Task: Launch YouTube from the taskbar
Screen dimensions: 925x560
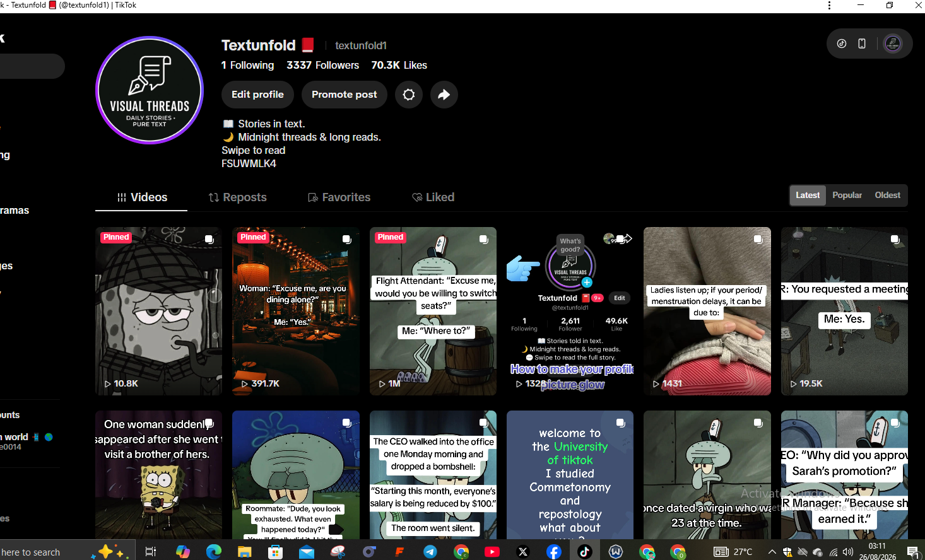Action: [492, 552]
